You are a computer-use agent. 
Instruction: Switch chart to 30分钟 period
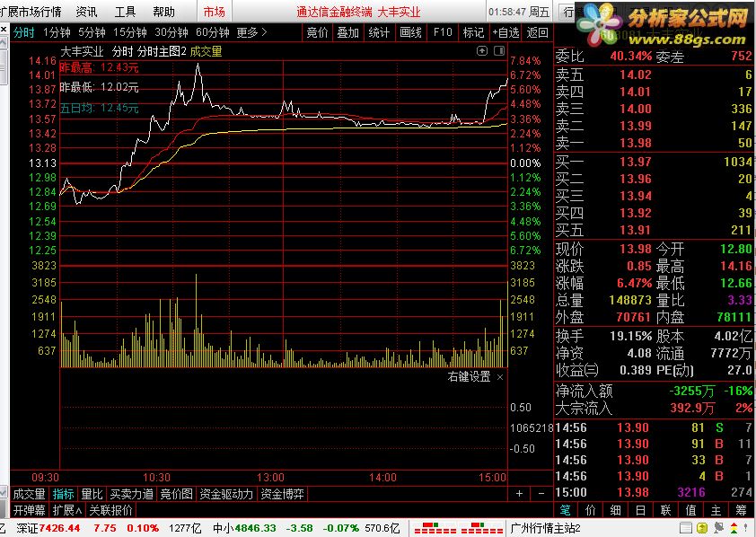click(x=171, y=33)
